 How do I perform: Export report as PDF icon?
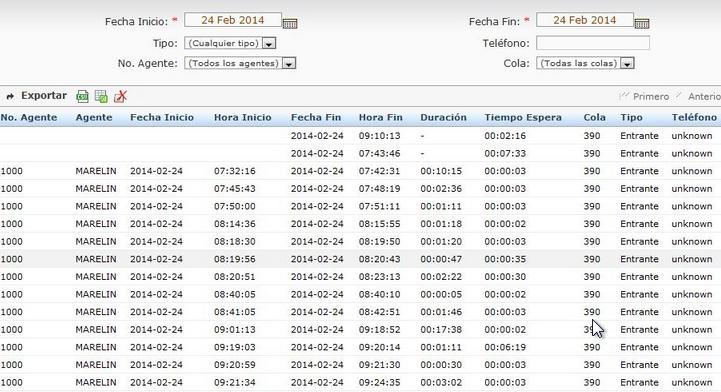coord(120,96)
